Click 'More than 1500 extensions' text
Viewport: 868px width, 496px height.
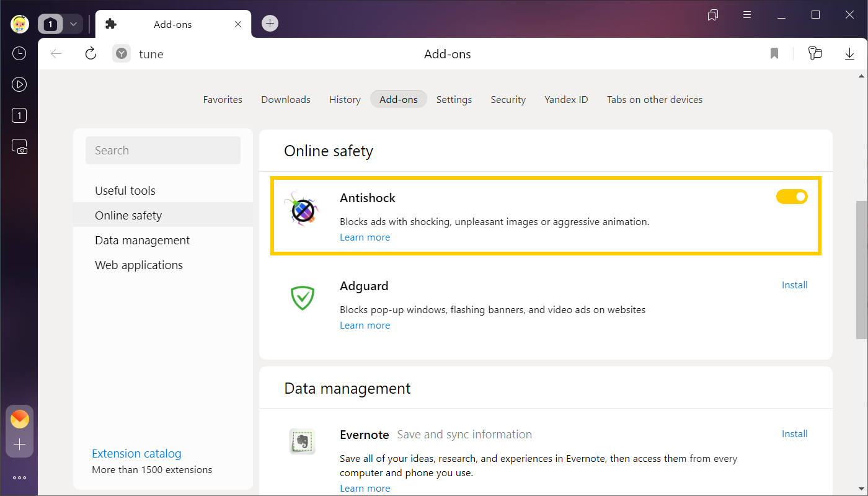pyautogui.click(x=152, y=469)
